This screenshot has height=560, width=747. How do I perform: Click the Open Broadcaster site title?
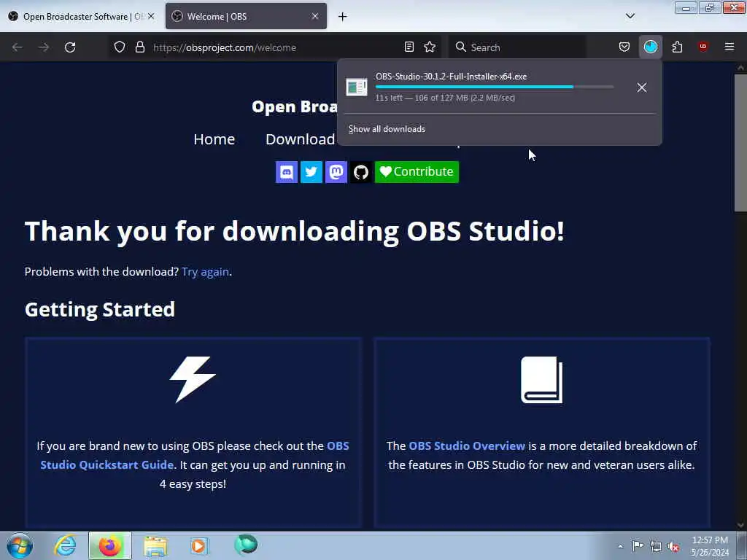pyautogui.click(x=295, y=106)
